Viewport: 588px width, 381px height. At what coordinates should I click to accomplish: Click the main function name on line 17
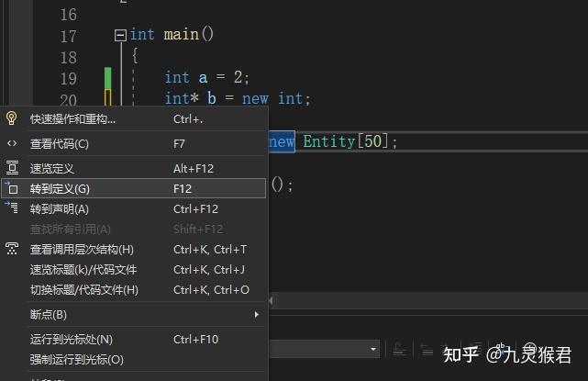coord(182,35)
